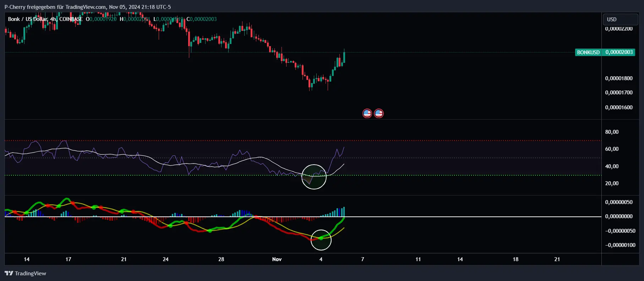This screenshot has width=644, height=281.
Task: Click the 0,00000050 MACD axis label
Action: (619, 202)
